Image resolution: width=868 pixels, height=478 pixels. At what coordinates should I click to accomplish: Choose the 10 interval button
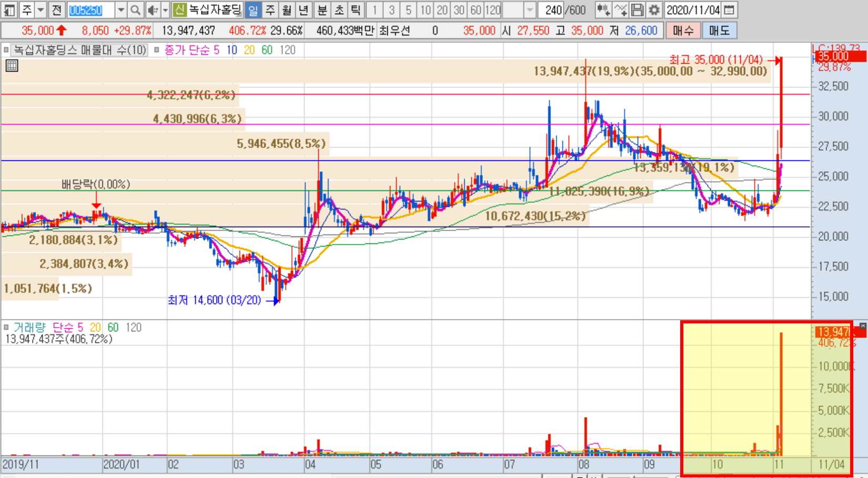[x=425, y=9]
